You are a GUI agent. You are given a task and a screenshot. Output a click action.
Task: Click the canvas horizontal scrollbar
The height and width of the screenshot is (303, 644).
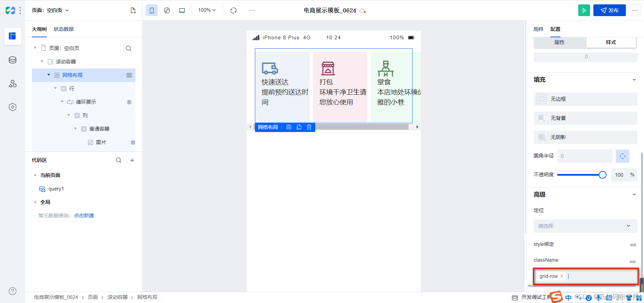tap(362, 127)
